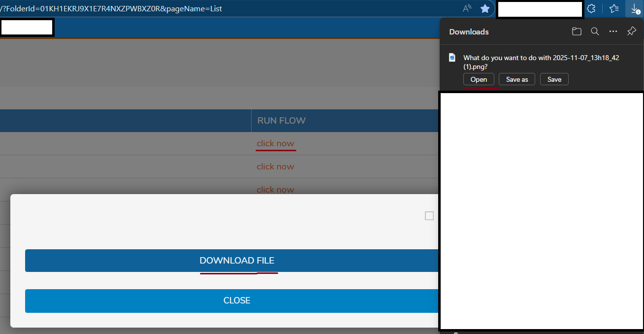The image size is (644, 334).
Task: Click the blue favorite star icon
Action: point(485,8)
